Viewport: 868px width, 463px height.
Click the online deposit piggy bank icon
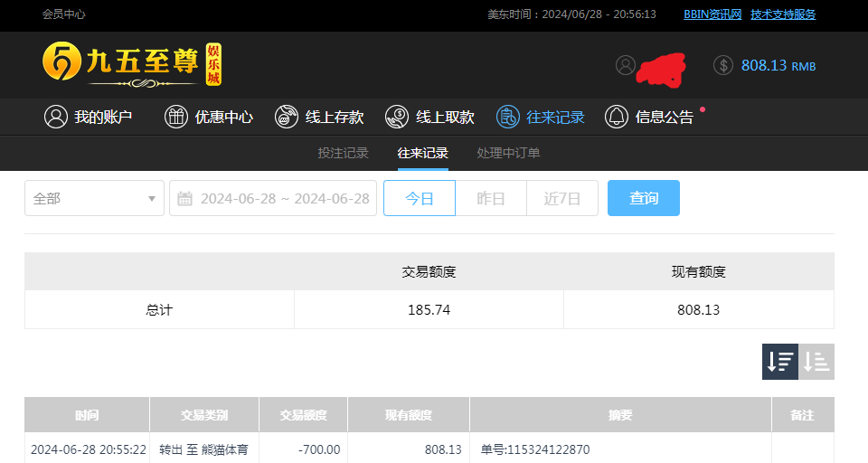pyautogui.click(x=286, y=117)
